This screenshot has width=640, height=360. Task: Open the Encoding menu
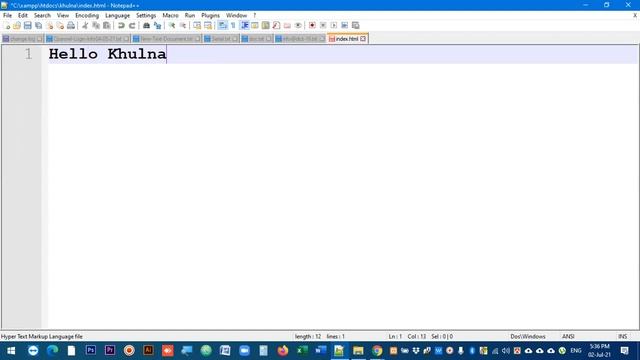[x=87, y=15]
